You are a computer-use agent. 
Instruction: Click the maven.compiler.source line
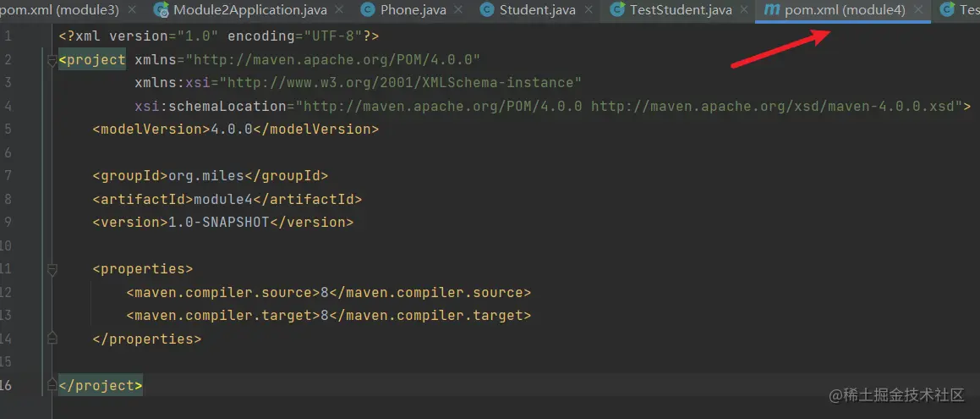(328, 292)
